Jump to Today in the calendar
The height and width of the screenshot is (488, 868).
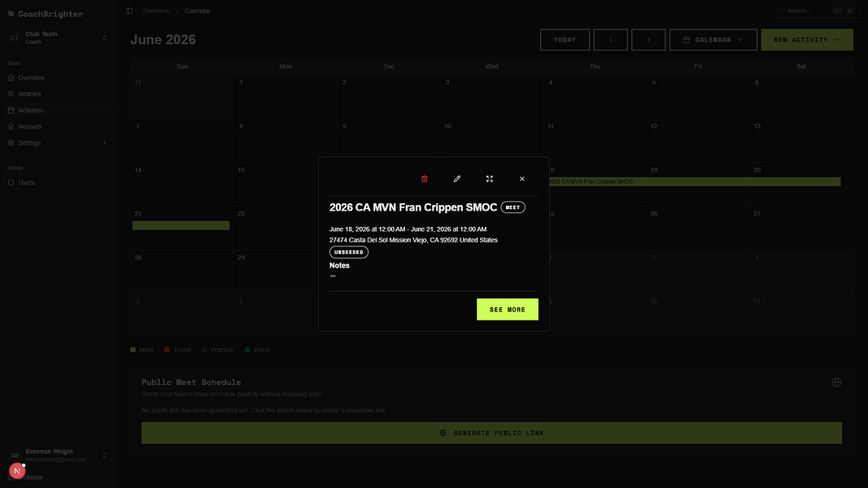tap(565, 40)
